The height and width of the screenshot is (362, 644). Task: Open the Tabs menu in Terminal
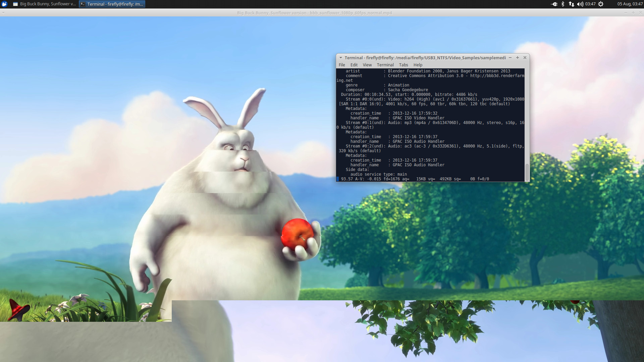pos(404,65)
